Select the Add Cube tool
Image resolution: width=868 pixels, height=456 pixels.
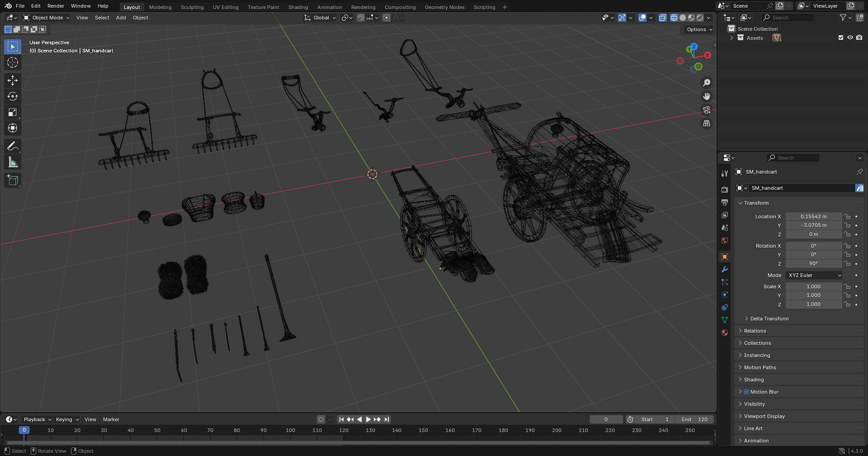pos(13,181)
